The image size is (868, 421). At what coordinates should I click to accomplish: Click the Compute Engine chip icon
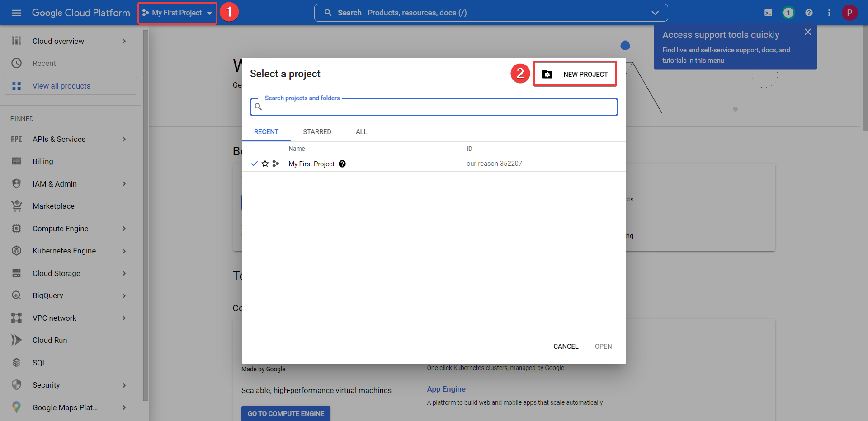pyautogui.click(x=16, y=229)
